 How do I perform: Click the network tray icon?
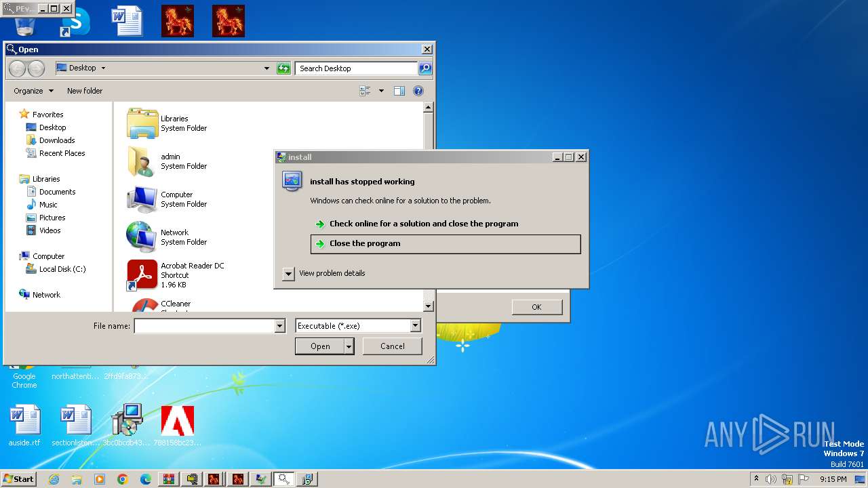(x=787, y=479)
